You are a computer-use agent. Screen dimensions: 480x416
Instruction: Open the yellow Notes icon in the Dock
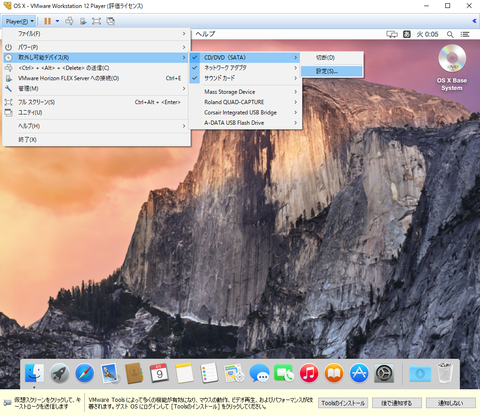[184, 373]
